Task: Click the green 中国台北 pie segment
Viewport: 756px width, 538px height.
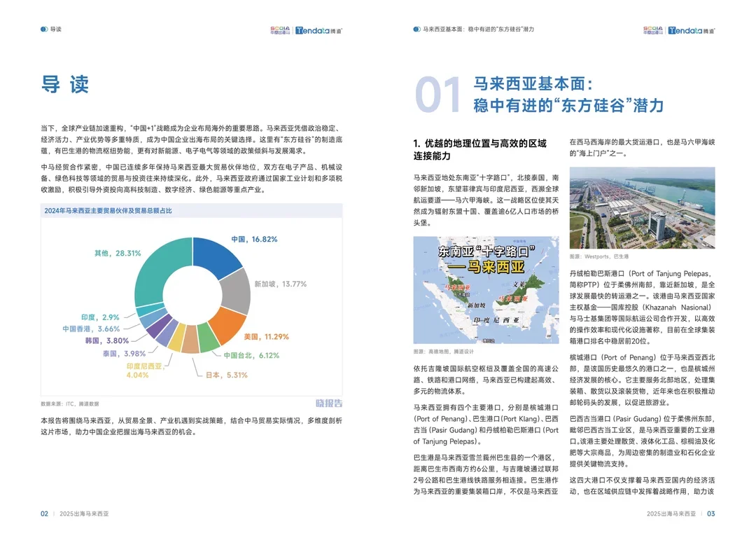Action: click(209, 338)
